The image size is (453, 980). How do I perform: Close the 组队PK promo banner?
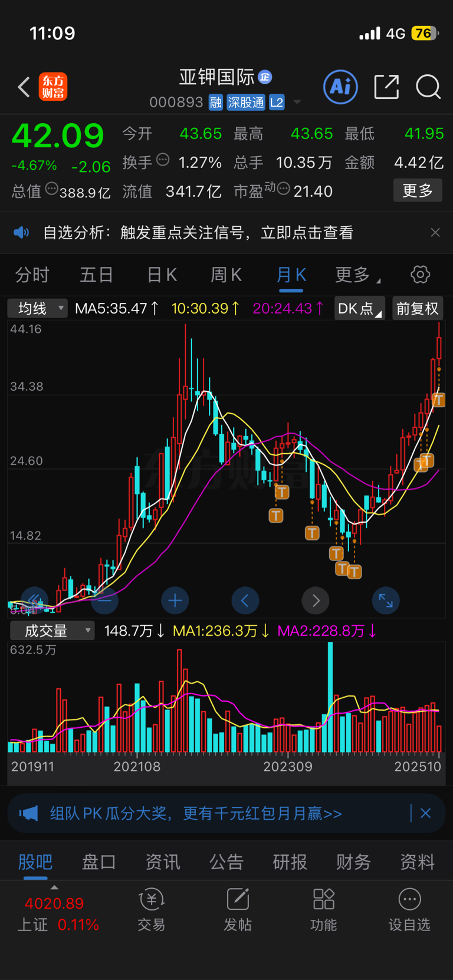[426, 814]
